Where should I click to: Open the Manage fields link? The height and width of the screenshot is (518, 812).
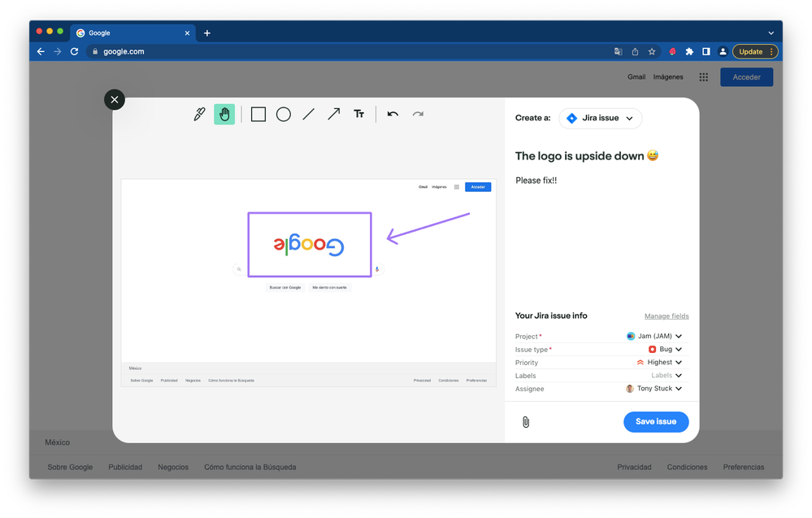click(x=667, y=316)
